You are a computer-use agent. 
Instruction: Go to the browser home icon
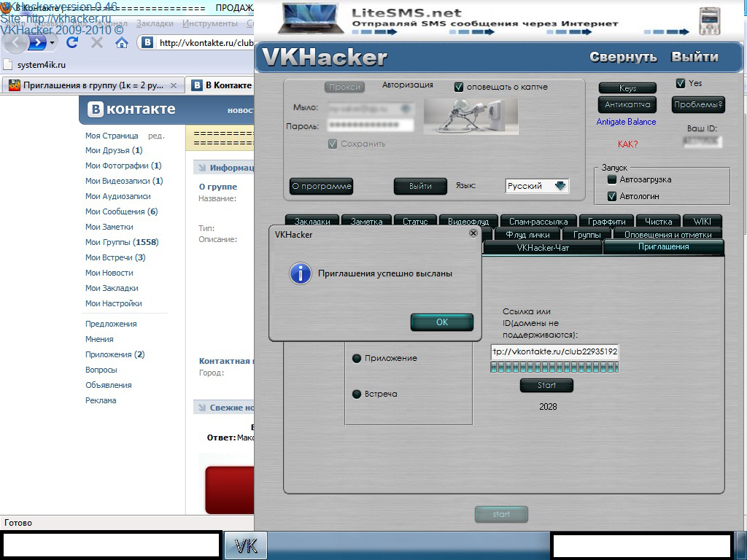click(x=122, y=43)
